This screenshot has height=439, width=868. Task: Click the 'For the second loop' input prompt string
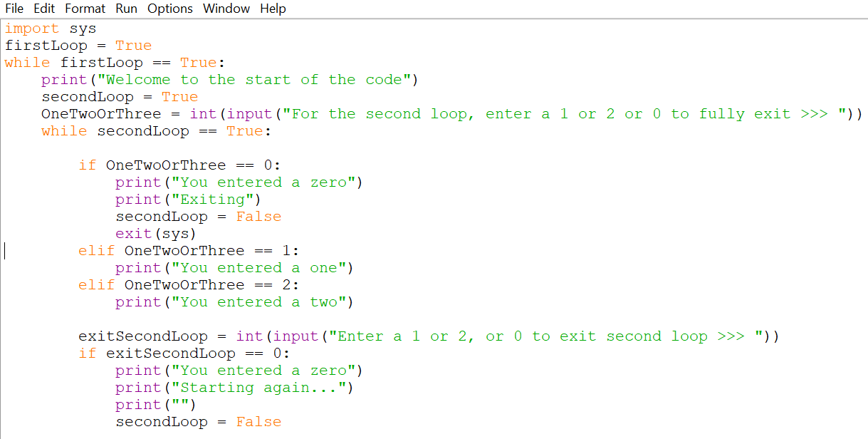point(565,114)
